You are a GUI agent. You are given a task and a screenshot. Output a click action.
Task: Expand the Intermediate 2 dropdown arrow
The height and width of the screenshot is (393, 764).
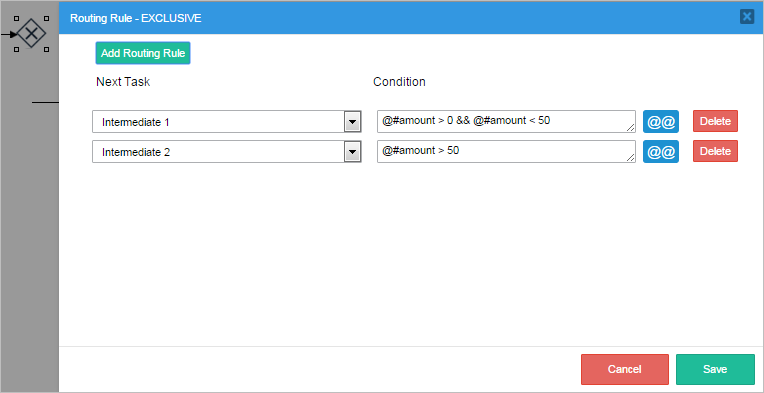click(352, 152)
